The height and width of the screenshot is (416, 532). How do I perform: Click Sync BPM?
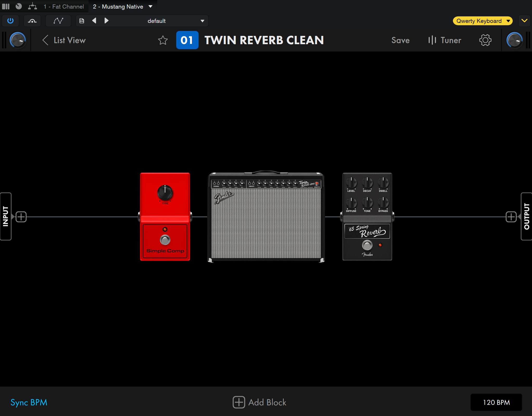(x=29, y=402)
